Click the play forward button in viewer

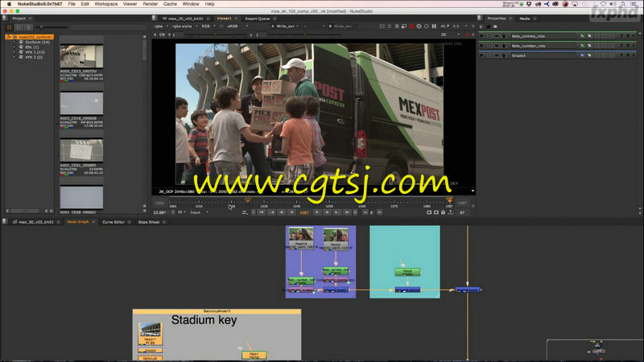tap(316, 212)
